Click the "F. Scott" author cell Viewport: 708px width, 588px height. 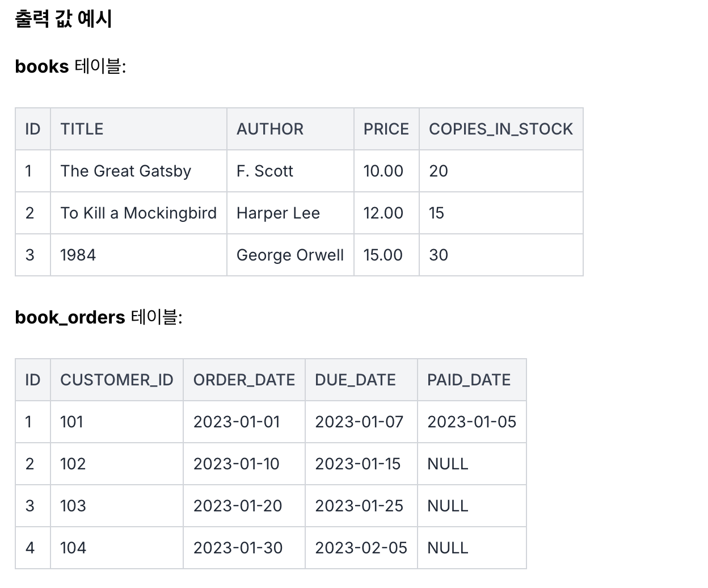(x=265, y=171)
